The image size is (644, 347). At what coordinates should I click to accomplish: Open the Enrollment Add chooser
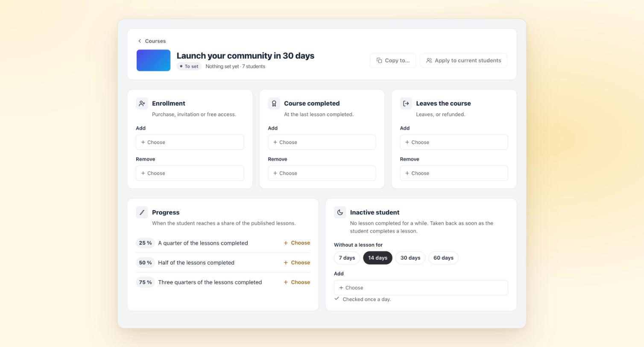[190, 142]
